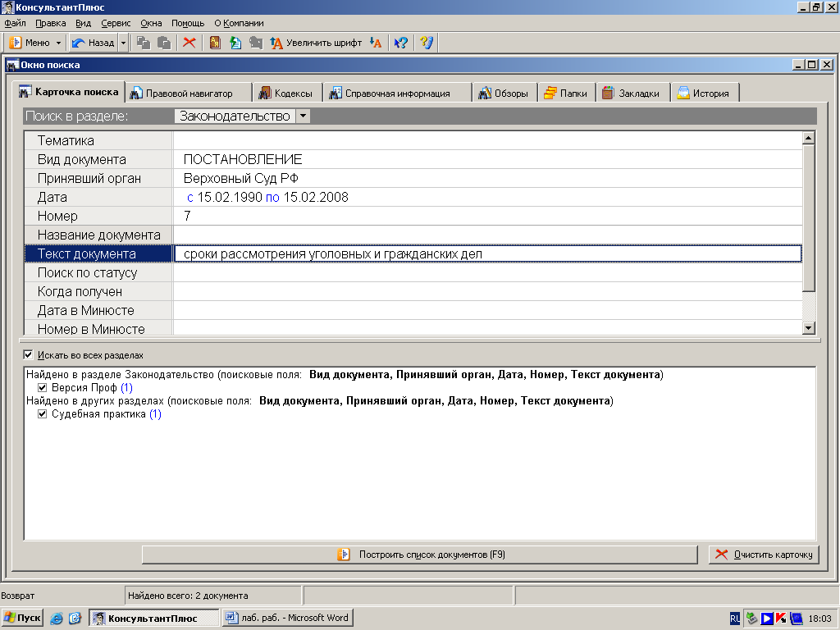Expand the Законодательство section dropdown

pos(303,116)
